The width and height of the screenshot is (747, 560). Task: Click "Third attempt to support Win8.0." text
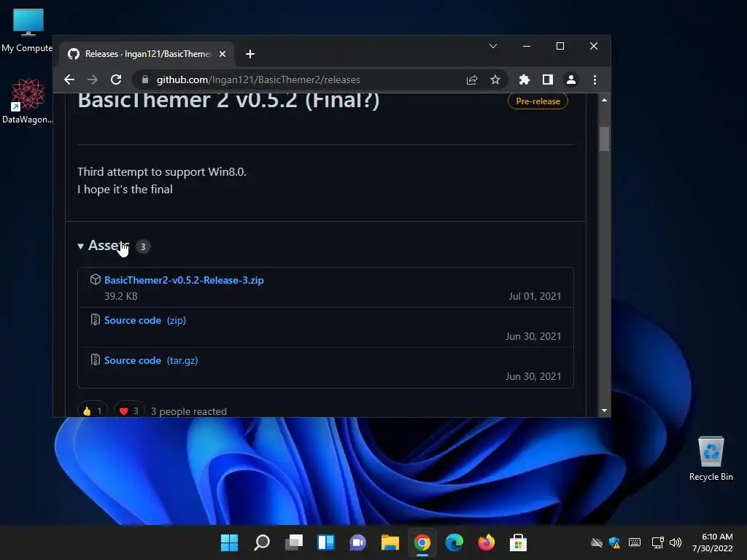(162, 172)
